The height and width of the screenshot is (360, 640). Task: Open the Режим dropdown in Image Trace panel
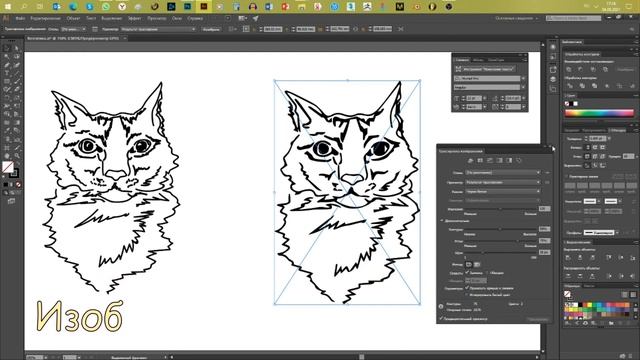503,191
